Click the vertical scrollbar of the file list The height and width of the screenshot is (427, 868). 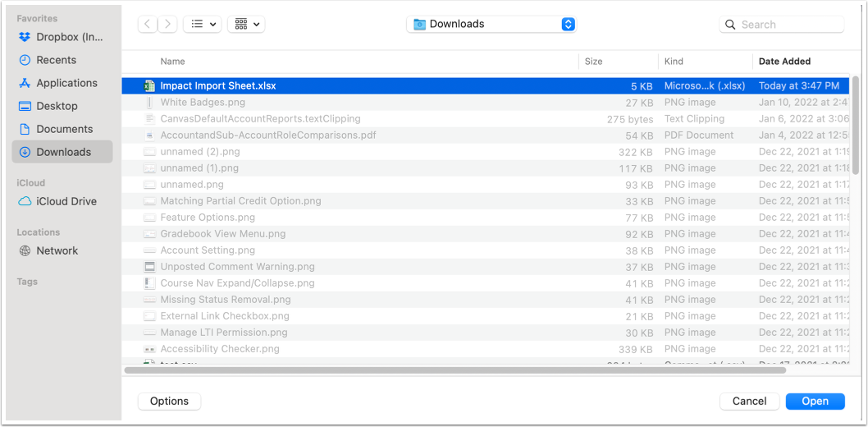(x=856, y=126)
